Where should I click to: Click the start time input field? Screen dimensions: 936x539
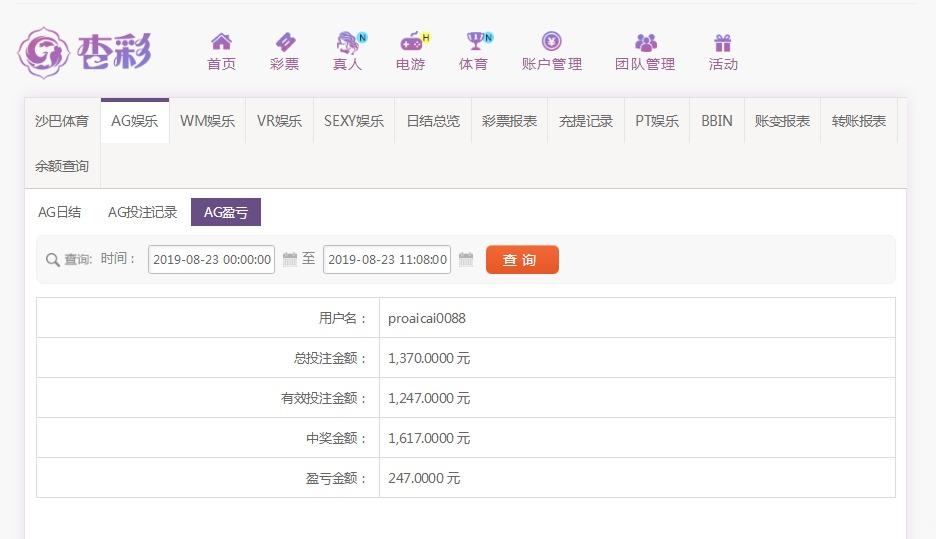tap(211, 260)
